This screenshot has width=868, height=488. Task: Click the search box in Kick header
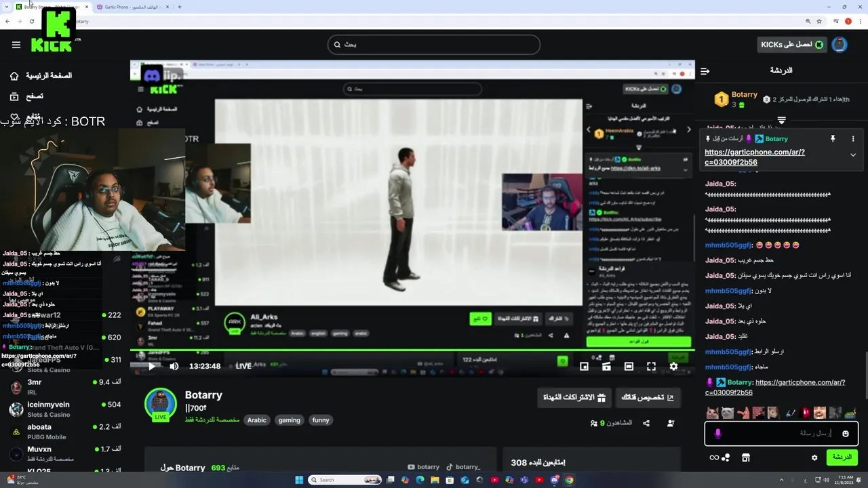pyautogui.click(x=434, y=45)
